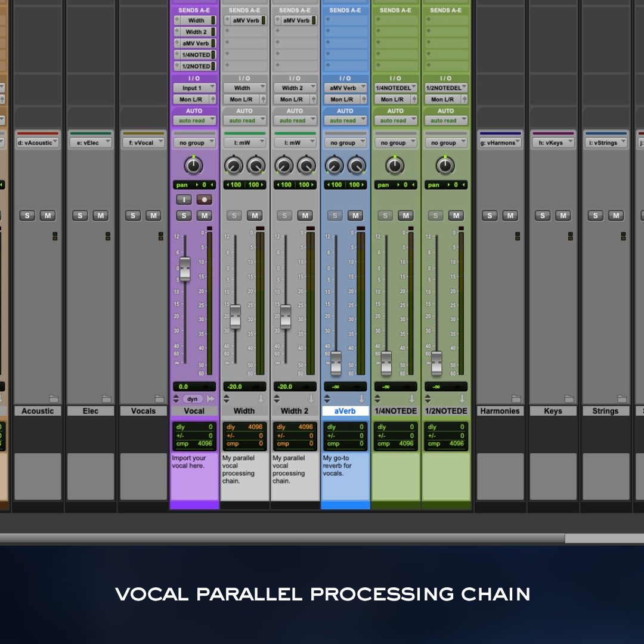Click the down-arrow icon on 1/4NOTEDE track
Screen dimensions: 644x644
(x=412, y=398)
